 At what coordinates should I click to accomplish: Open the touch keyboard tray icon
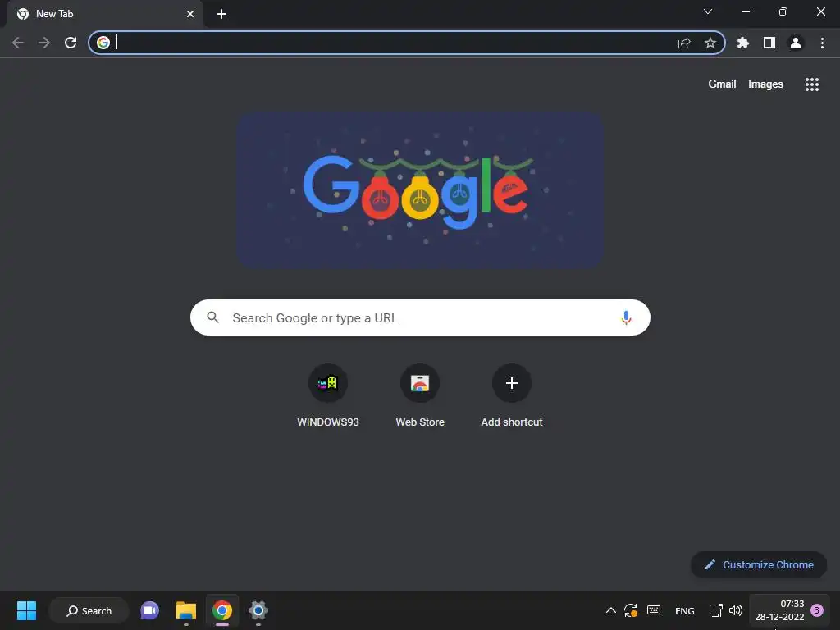(x=654, y=610)
